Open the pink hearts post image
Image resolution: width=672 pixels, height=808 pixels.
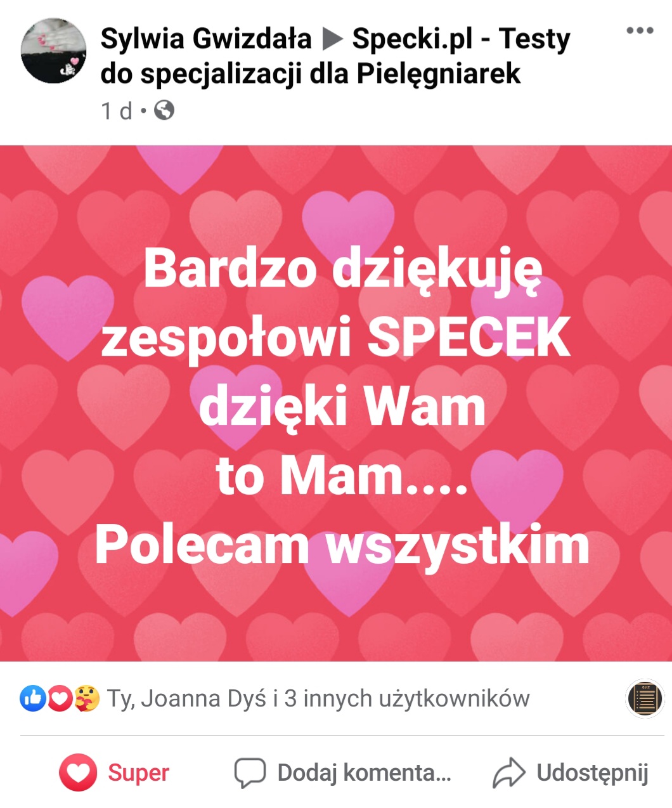point(336,403)
